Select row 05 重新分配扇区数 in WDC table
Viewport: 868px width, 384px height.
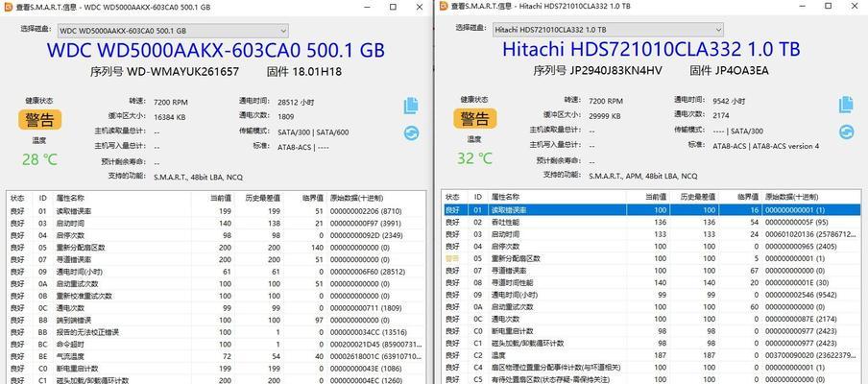click(x=216, y=248)
